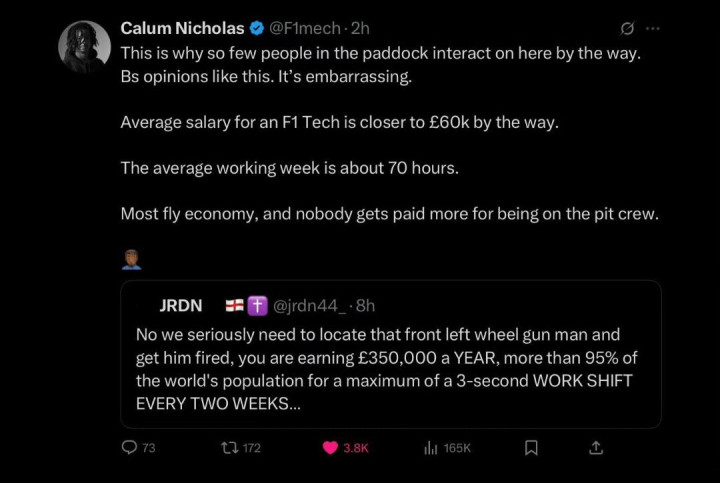The width and height of the screenshot is (720, 483).
Task: Click the Grok icon beside the more menu
Action: tap(626, 28)
